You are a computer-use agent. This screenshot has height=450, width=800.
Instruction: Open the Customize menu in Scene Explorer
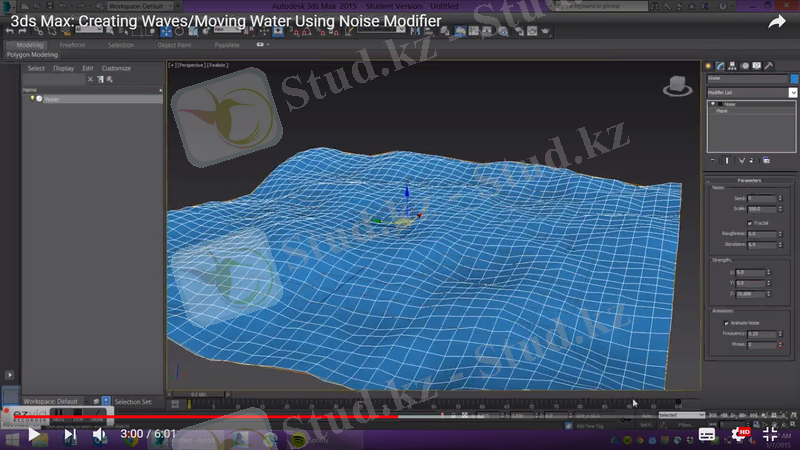click(x=116, y=68)
